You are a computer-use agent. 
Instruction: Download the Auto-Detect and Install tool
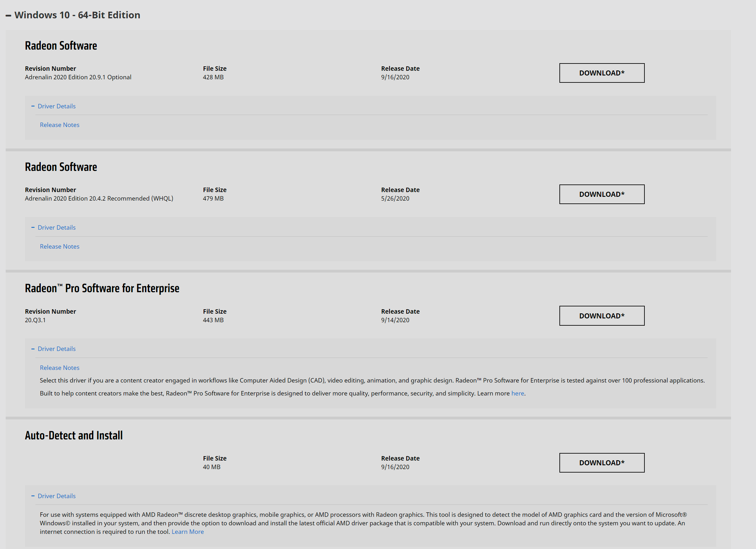(602, 463)
